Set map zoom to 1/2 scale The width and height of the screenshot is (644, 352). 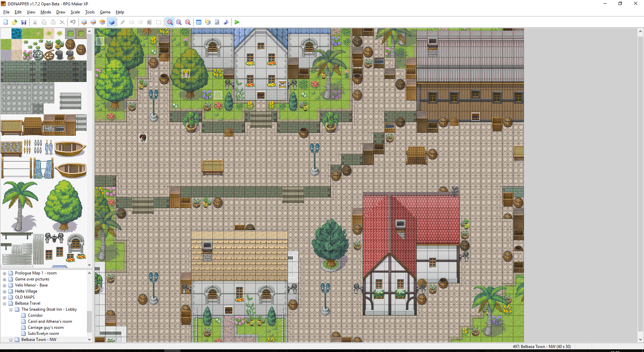tap(179, 22)
